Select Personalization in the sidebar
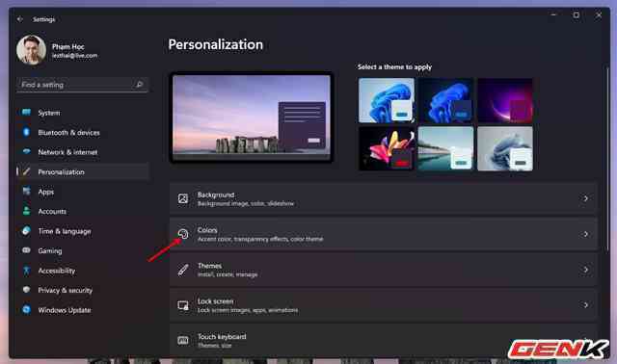617x364 pixels. 83,171
